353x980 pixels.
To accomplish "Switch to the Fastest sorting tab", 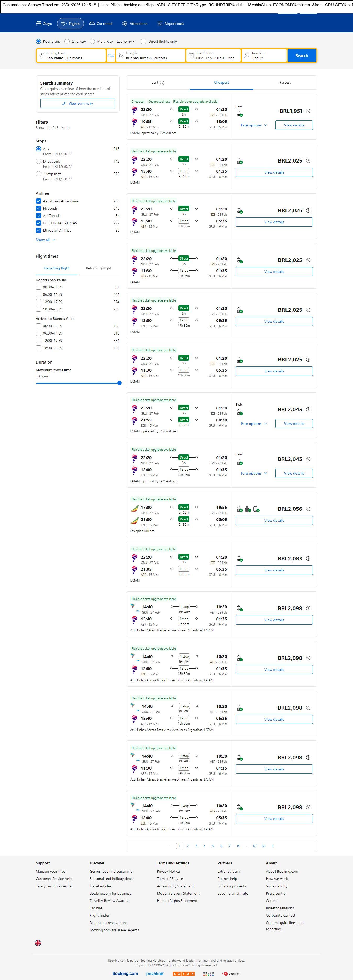I will tap(285, 82).
